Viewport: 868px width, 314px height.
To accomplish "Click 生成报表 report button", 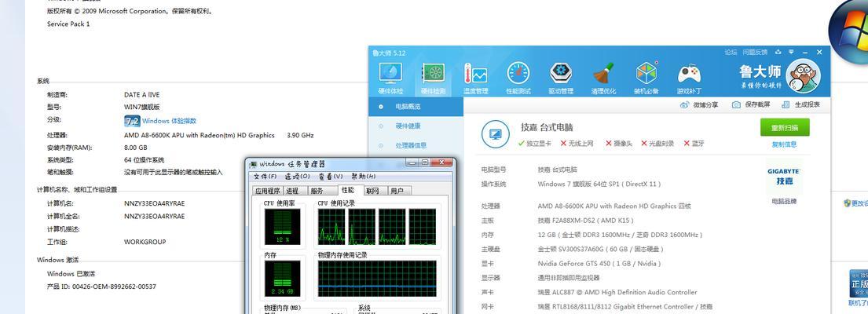I will (800, 104).
